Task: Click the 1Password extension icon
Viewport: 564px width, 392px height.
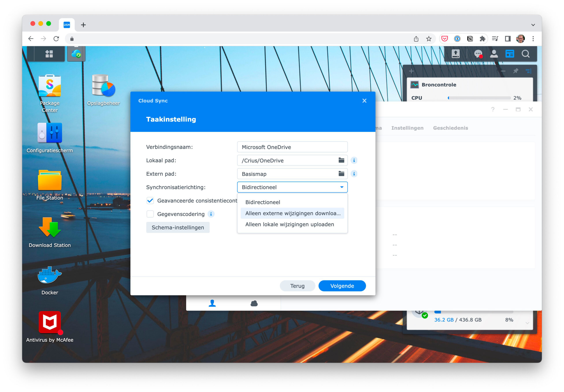Action: pos(457,39)
